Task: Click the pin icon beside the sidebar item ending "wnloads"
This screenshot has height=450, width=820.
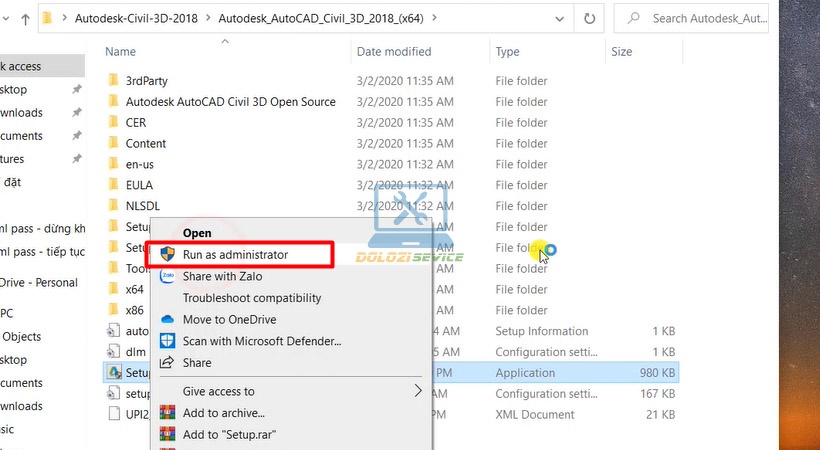Action: [77, 112]
